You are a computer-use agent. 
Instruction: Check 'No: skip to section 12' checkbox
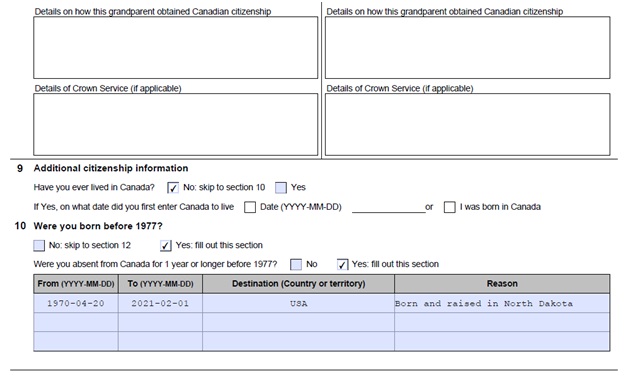tap(39, 245)
